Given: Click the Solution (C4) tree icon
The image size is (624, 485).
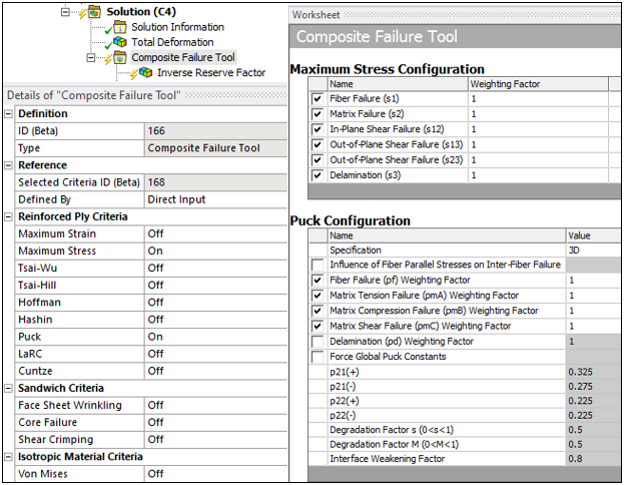Looking at the screenshot, I should click(92, 11).
